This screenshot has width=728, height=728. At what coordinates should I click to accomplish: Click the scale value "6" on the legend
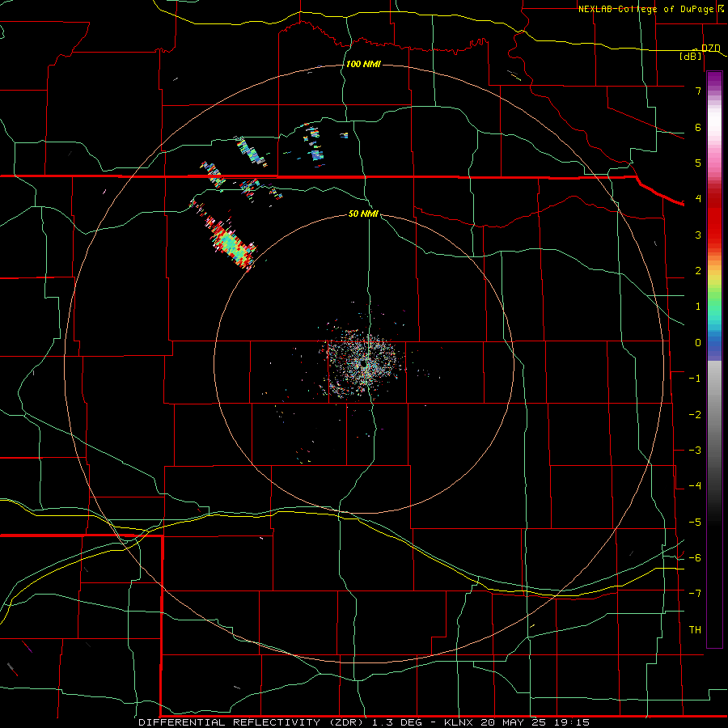pos(698,127)
